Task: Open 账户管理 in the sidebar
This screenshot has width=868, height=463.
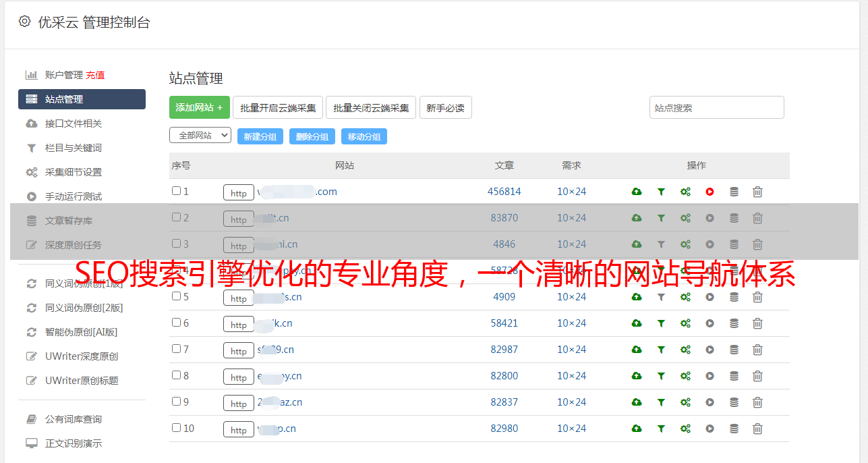Action: [63, 75]
